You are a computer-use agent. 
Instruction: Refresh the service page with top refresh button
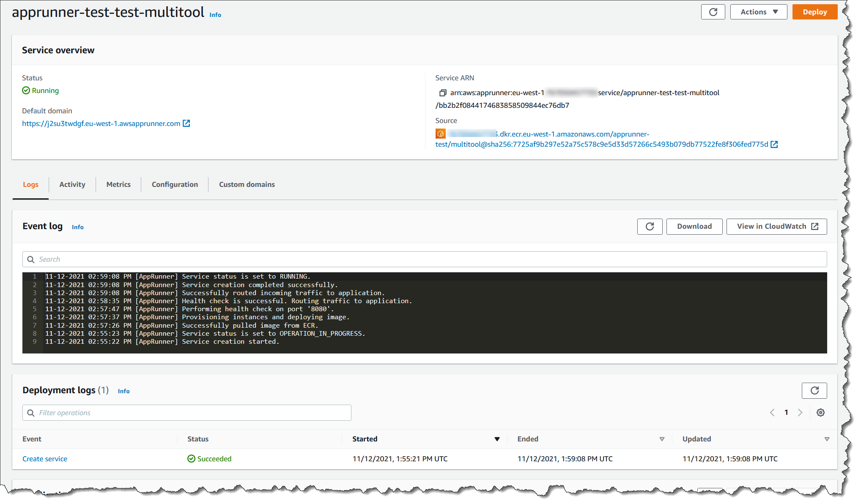pos(713,12)
